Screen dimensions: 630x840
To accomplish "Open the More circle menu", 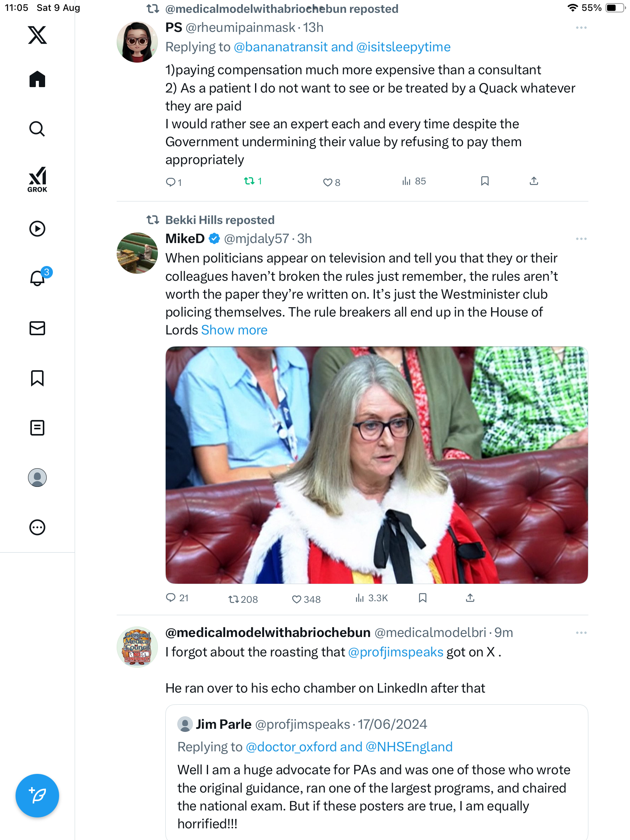I will (37, 527).
